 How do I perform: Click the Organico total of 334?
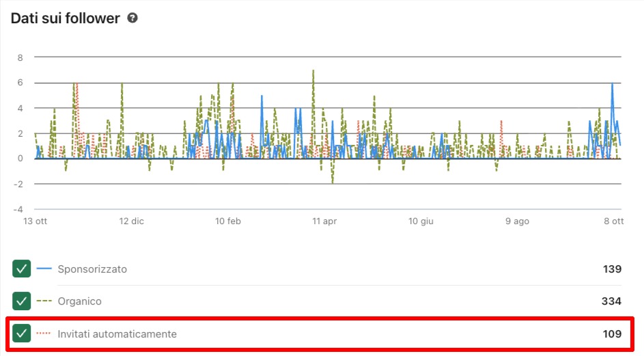pyautogui.click(x=611, y=301)
